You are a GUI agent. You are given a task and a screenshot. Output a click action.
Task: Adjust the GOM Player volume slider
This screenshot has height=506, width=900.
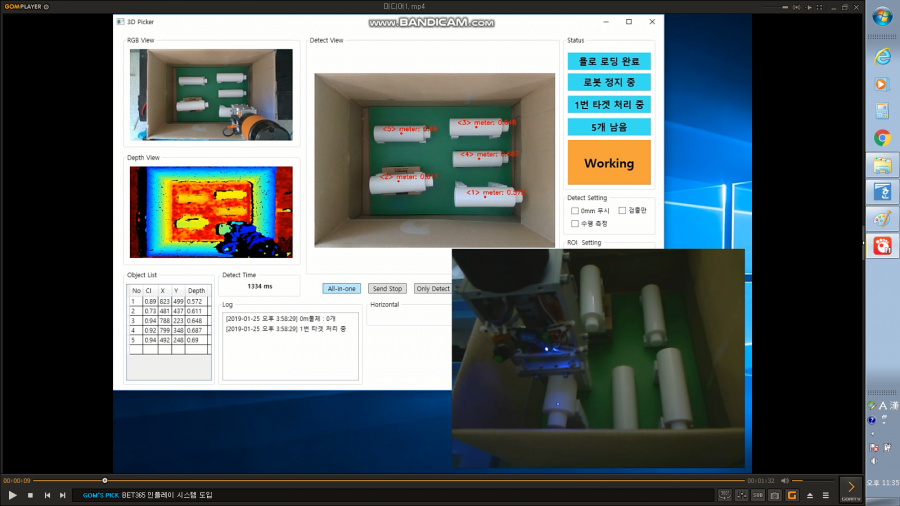click(x=813, y=481)
